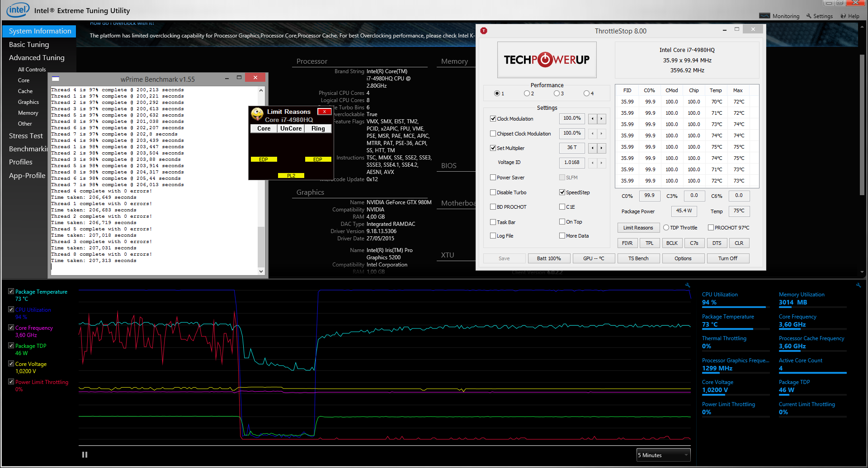
Task: Enable the C1E checkbox
Action: pos(562,207)
